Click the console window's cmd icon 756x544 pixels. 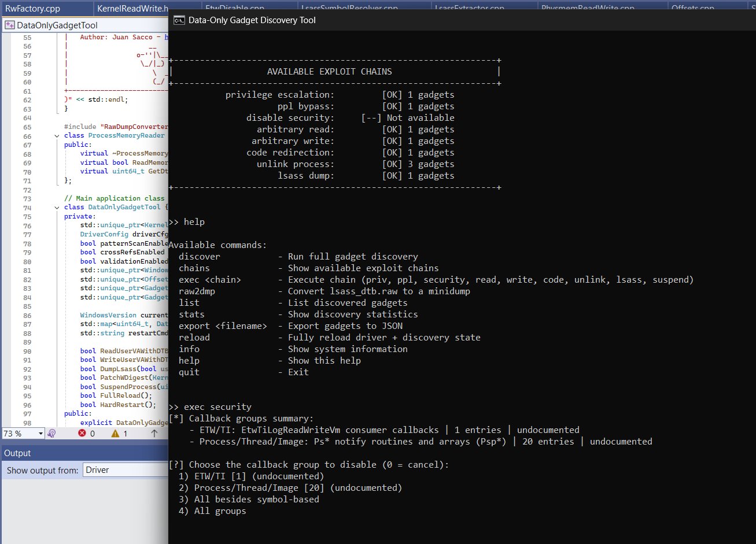coord(179,20)
